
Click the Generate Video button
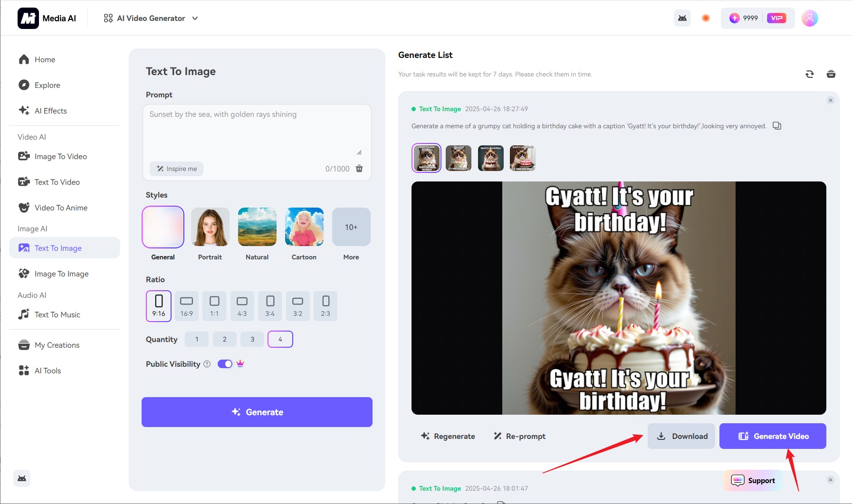coord(772,436)
